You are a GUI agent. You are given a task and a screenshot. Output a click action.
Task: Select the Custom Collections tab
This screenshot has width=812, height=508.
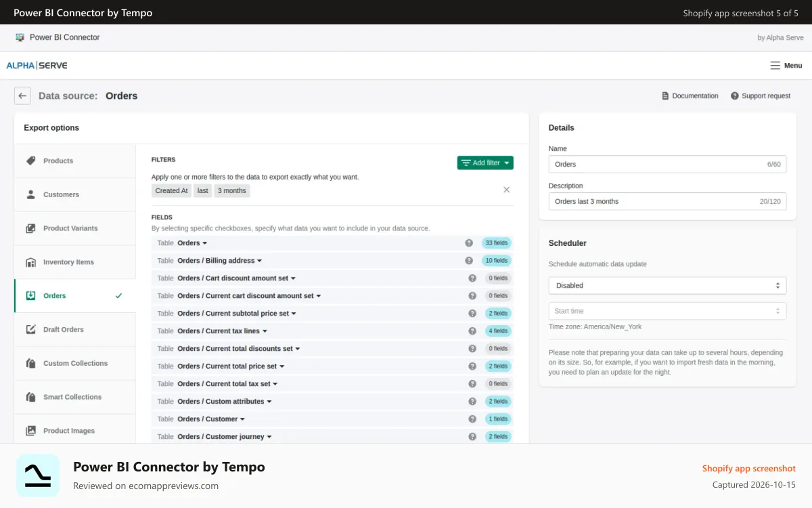74,364
